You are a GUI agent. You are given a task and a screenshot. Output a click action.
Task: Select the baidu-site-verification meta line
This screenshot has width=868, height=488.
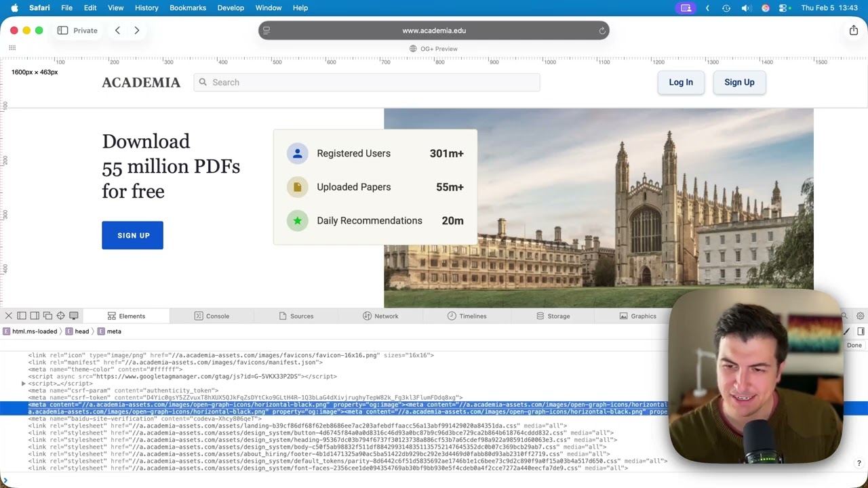(x=144, y=419)
